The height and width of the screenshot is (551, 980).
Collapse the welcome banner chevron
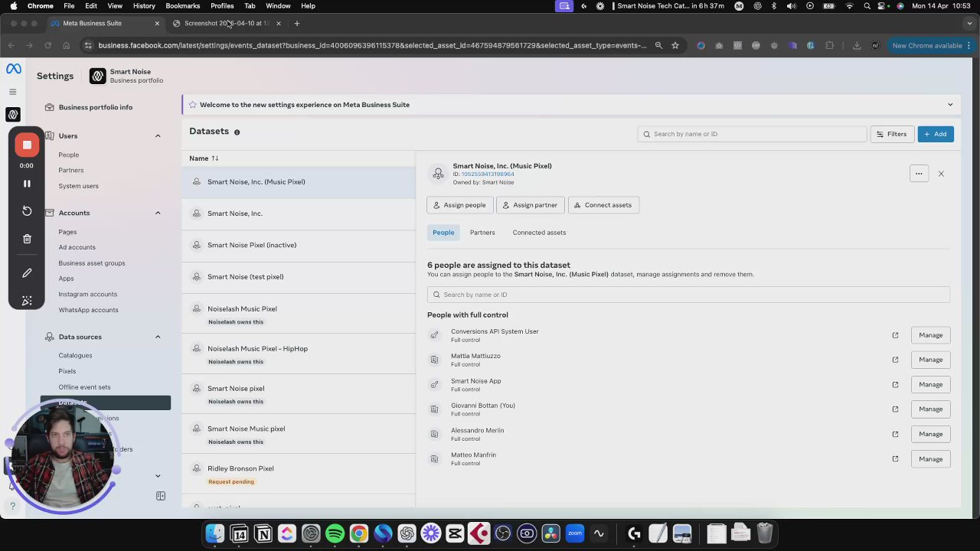[x=950, y=105]
